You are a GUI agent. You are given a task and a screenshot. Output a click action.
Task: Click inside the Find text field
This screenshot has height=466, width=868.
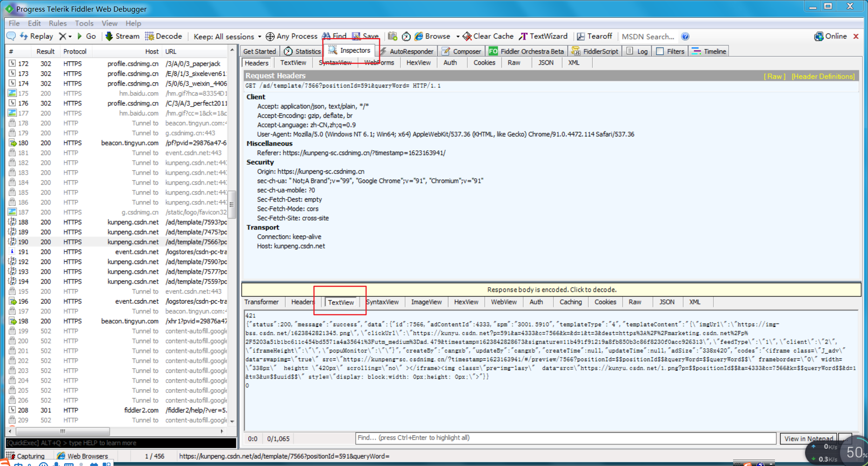[566, 438]
